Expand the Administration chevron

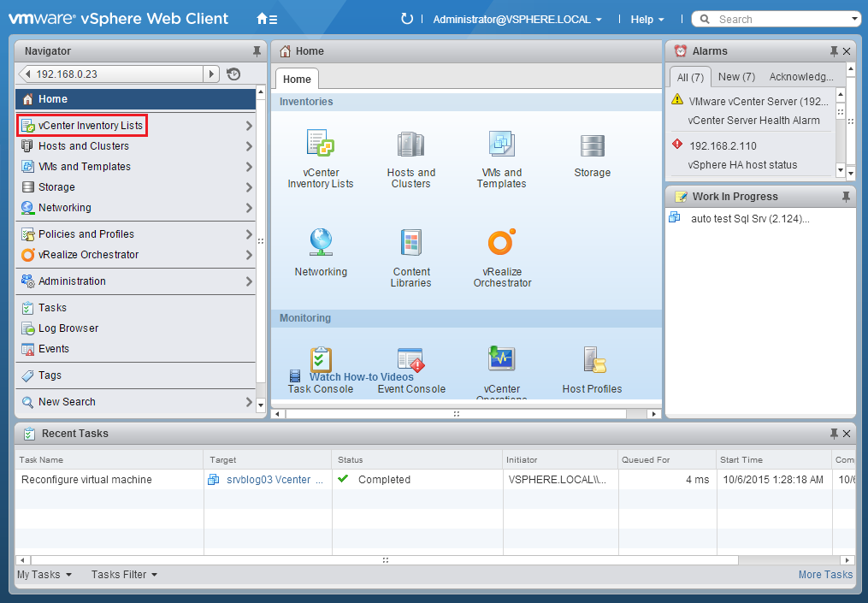tap(249, 281)
